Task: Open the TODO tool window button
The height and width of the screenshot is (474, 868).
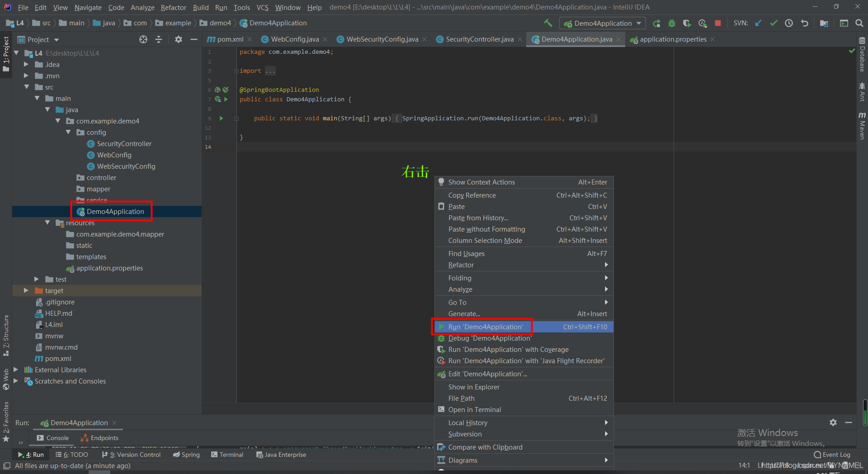Action: click(x=72, y=455)
